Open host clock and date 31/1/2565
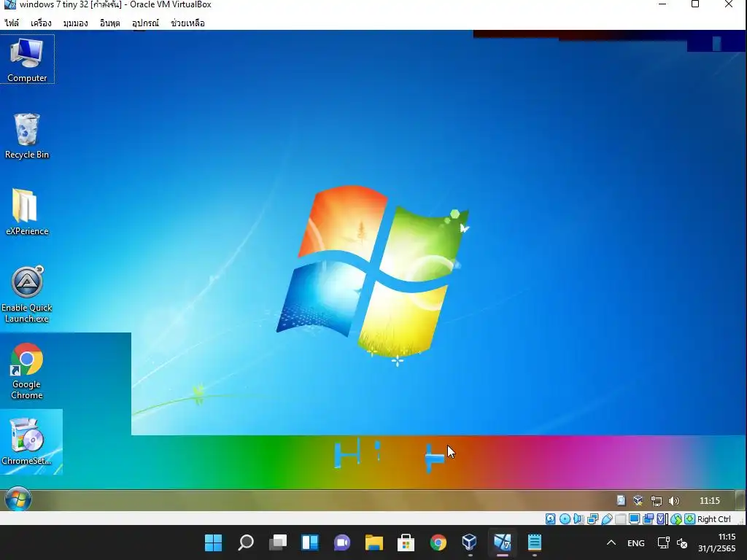 717,542
